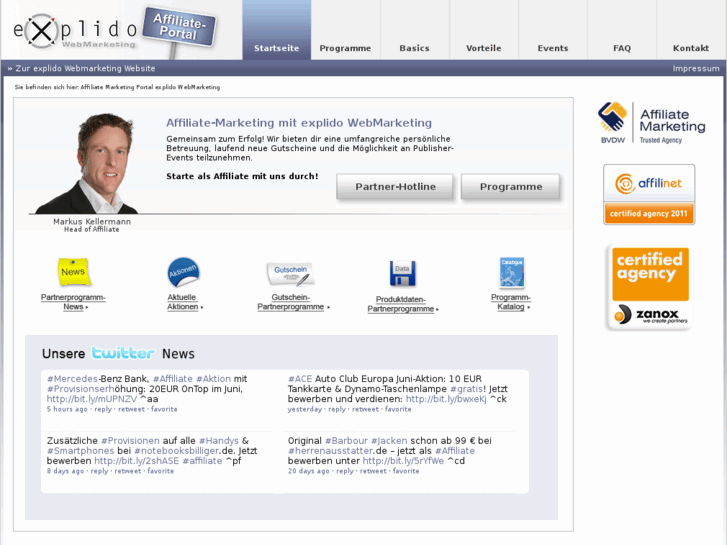Click the affilinet certified agency 2011 badge
727x545 pixels.
click(649, 194)
